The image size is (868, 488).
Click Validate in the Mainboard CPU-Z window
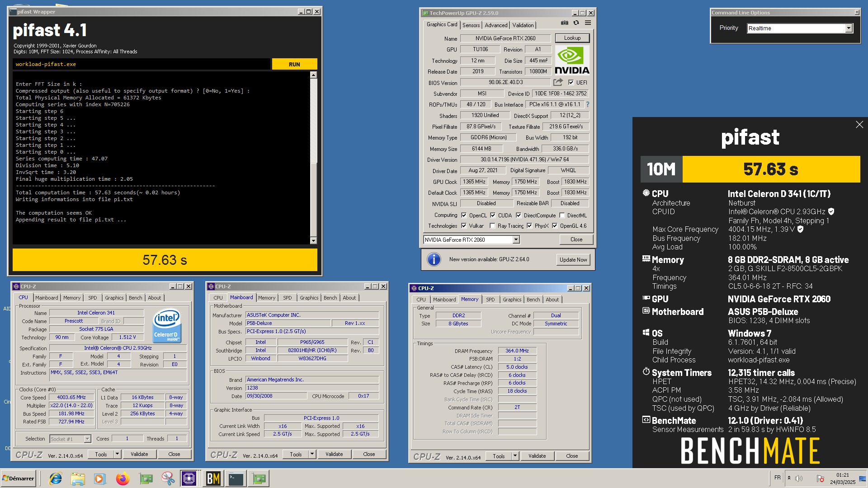click(334, 454)
